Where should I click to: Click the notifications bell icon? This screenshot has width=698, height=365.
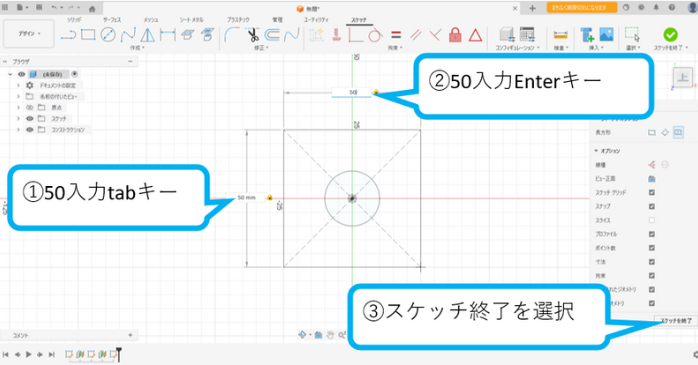[x=656, y=8]
